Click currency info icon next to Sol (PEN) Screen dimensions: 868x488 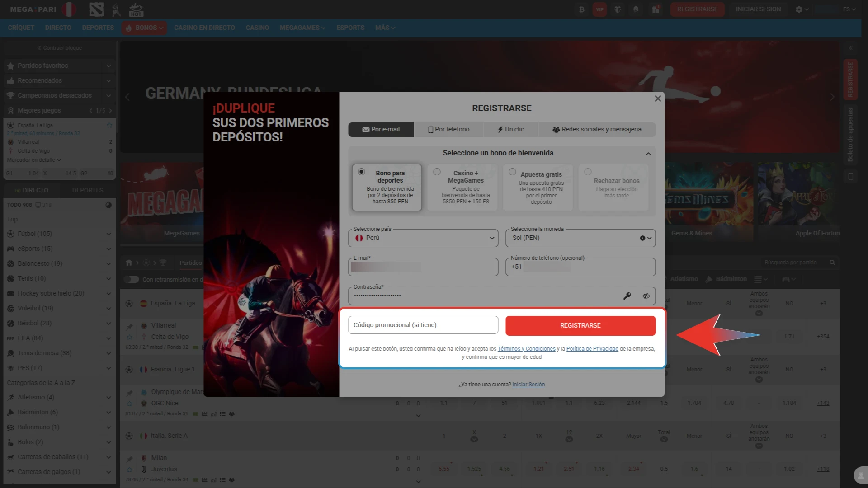point(642,238)
